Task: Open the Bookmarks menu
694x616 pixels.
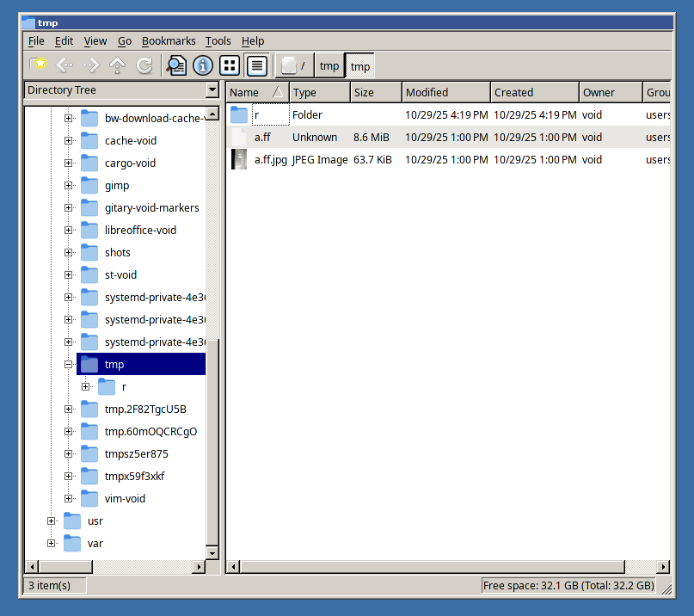Action: point(169,40)
